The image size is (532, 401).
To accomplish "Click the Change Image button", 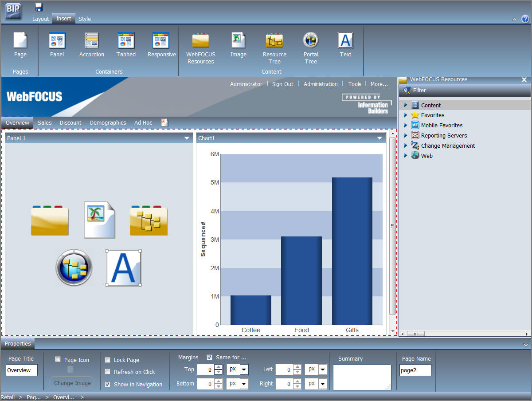I will pos(72,383).
